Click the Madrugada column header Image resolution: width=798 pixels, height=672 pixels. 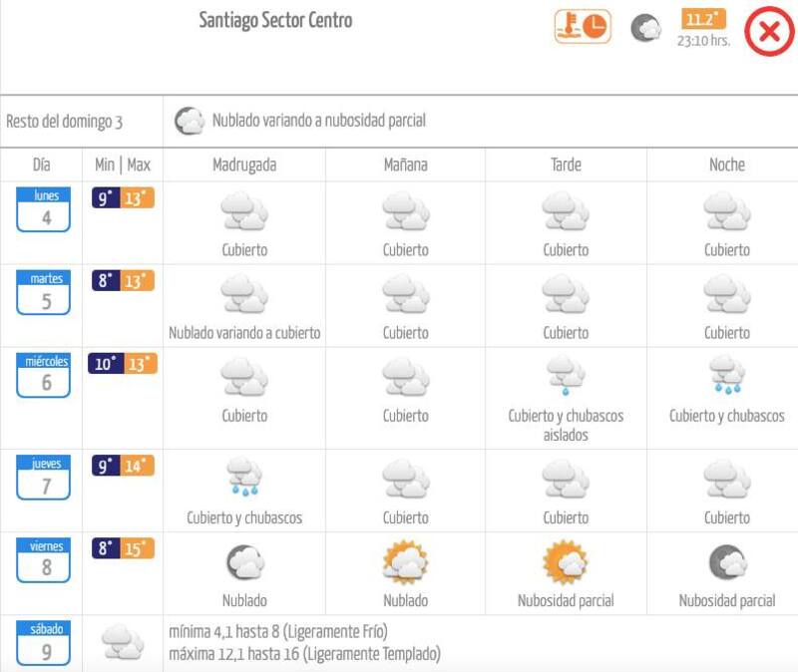click(244, 165)
